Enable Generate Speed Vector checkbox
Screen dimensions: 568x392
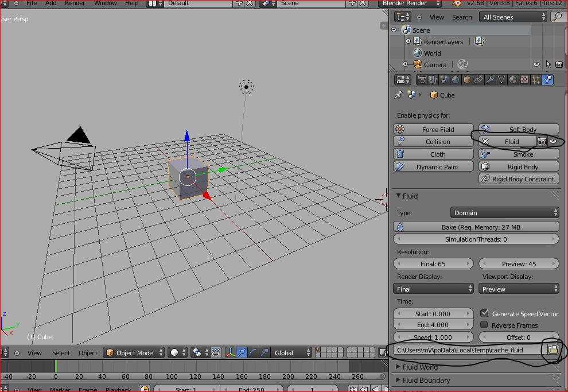pos(485,313)
